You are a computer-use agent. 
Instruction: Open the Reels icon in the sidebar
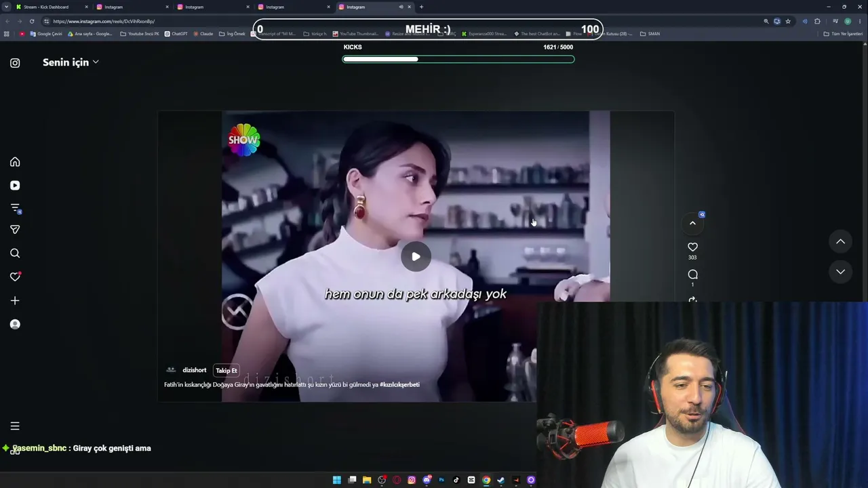(x=15, y=185)
